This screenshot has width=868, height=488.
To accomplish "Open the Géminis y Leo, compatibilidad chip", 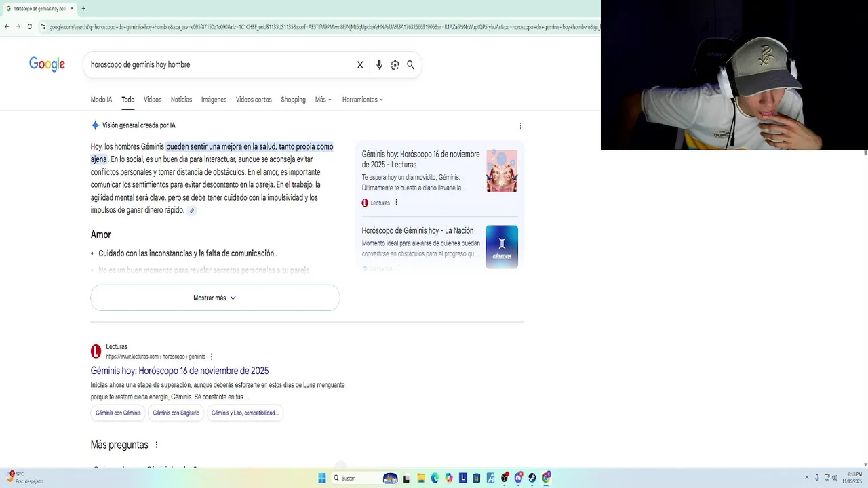I will click(245, 413).
